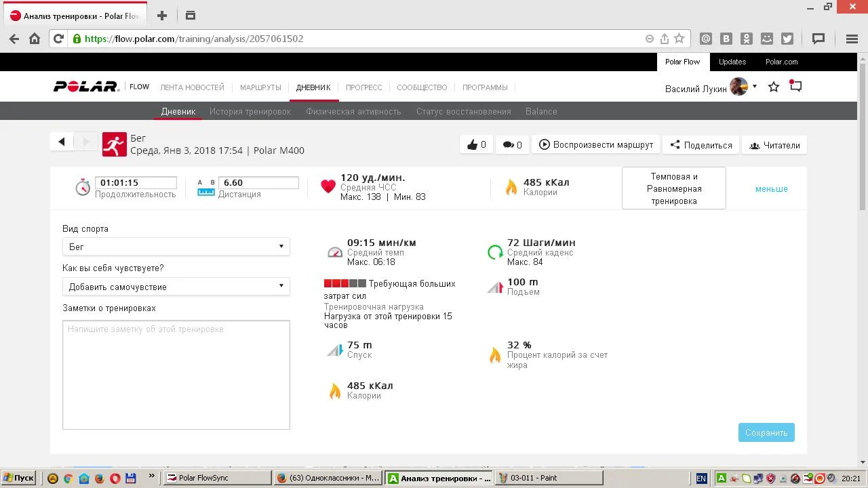Expand the Вид спорта dropdown
The height and width of the screenshot is (488, 868).
pyautogui.click(x=176, y=247)
